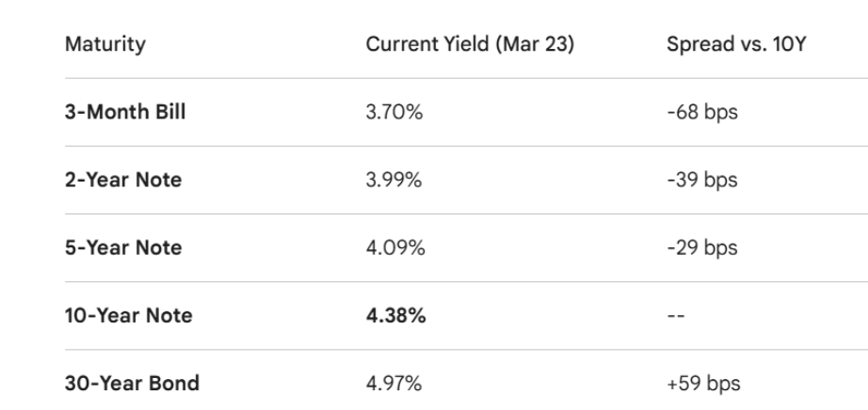The width and height of the screenshot is (868, 410).
Task: Select the 3-Month Bill row label
Action: [x=125, y=112]
